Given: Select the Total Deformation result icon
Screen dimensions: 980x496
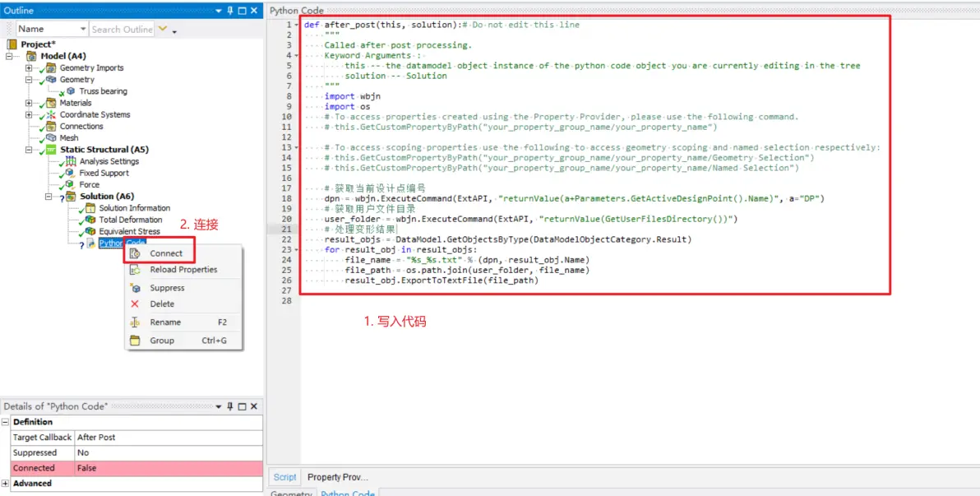Looking at the screenshot, I should pyautogui.click(x=90, y=220).
